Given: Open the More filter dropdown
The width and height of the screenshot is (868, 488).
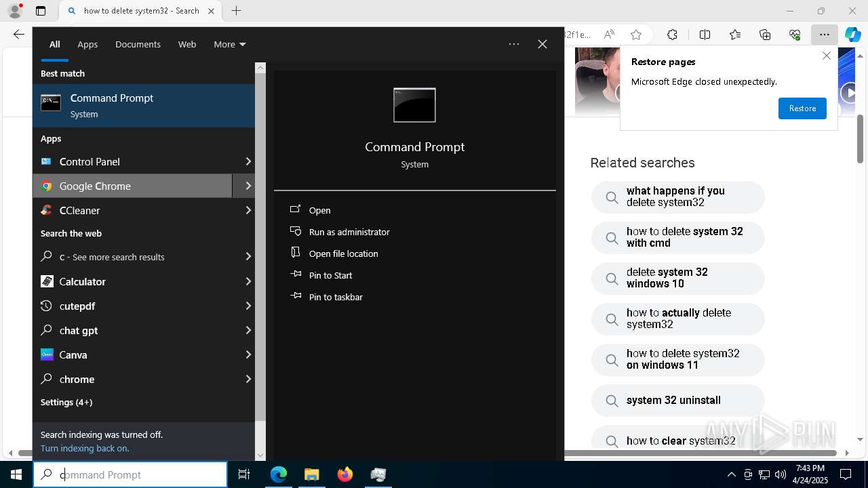Looking at the screenshot, I should tap(229, 44).
